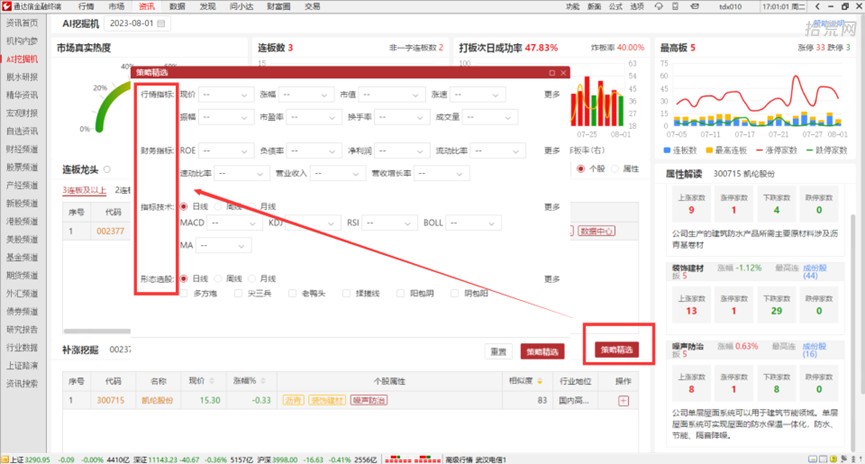Image resolution: width=865 pixels, height=464 pixels.
Task: Toggle 最高连板 yellow legend swatch
Action: [x=709, y=150]
